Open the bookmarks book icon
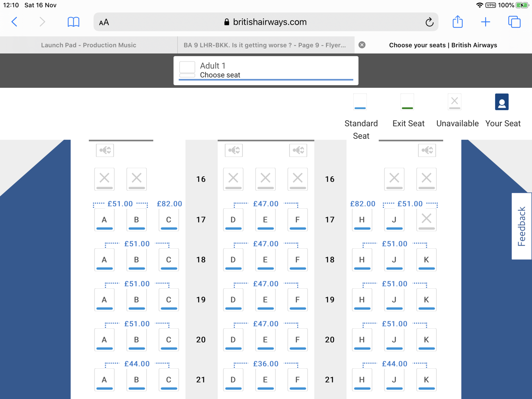Screen dimensions: 532x399 [x=73, y=22]
